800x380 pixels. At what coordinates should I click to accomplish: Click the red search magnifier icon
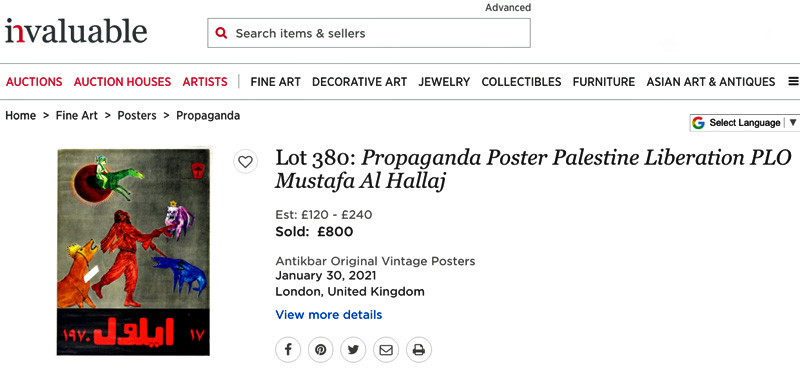click(x=221, y=33)
